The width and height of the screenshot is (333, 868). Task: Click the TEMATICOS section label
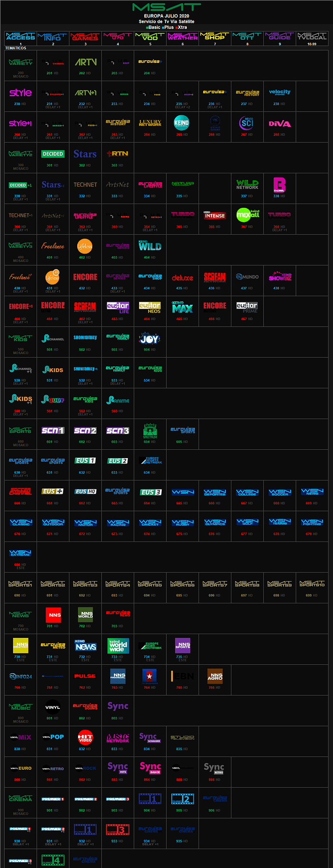pos(15,48)
